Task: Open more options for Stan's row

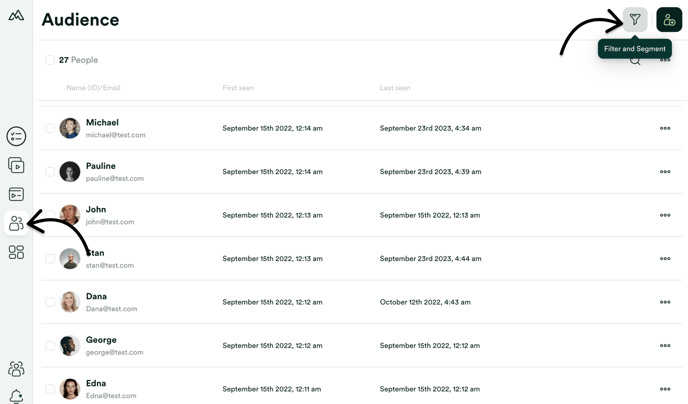Action: [x=665, y=259]
